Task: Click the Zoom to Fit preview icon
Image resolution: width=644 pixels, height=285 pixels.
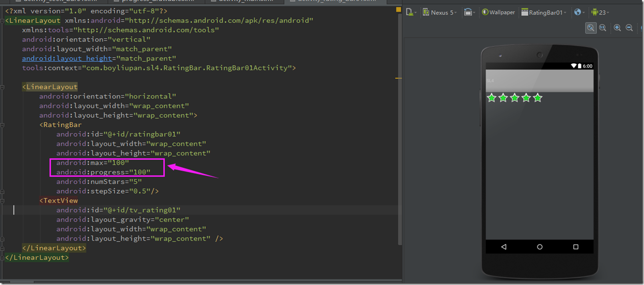Action: (x=590, y=28)
